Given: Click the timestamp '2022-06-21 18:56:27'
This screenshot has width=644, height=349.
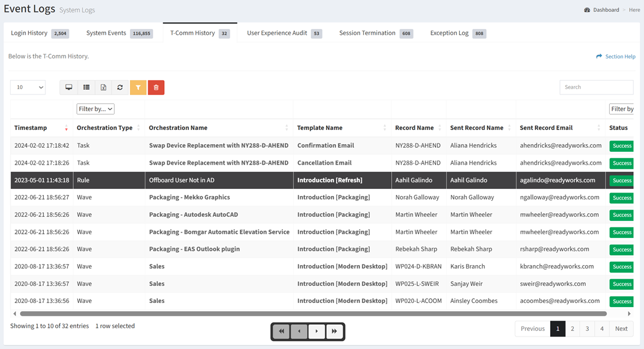Looking at the screenshot, I should click(x=42, y=197).
